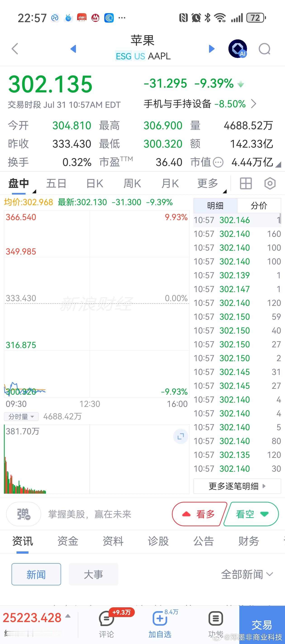The height and width of the screenshot is (644, 285).
Task: Tap the Bluetooth status icon
Action: pyautogui.click(x=207, y=18)
